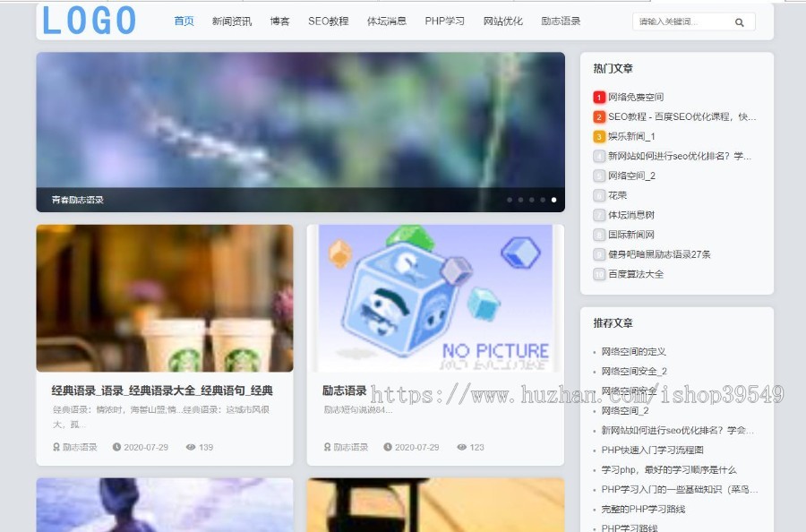This screenshot has width=806, height=532.
Task: Open the PHP学习 menu item
Action: tap(444, 21)
